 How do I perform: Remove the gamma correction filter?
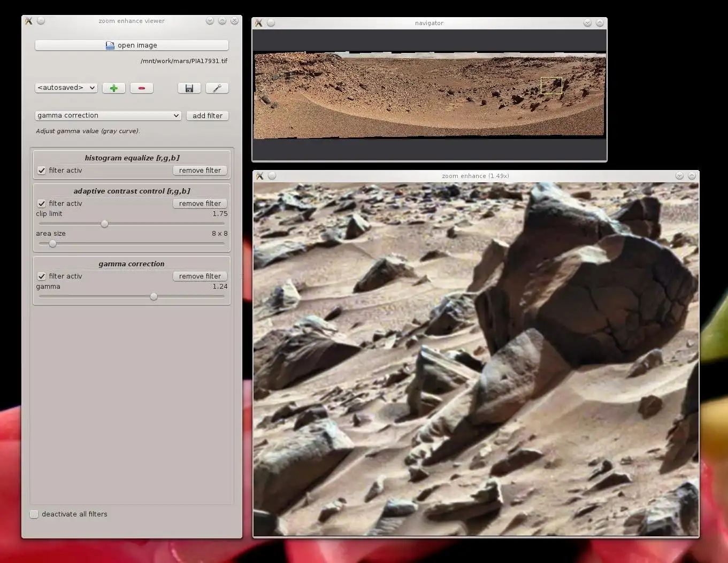[200, 276]
